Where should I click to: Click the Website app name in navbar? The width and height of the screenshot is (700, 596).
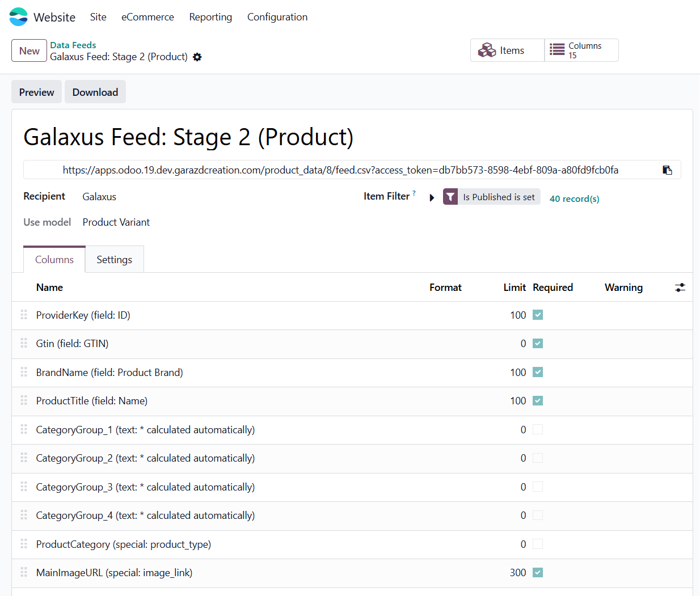pyautogui.click(x=54, y=17)
